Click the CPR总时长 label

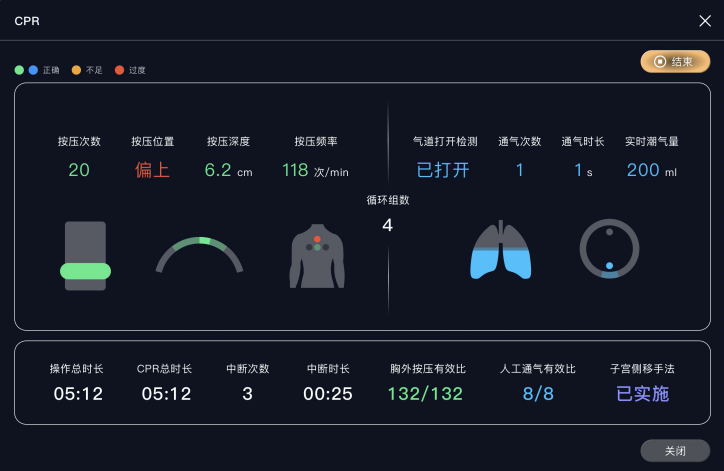[164, 368]
